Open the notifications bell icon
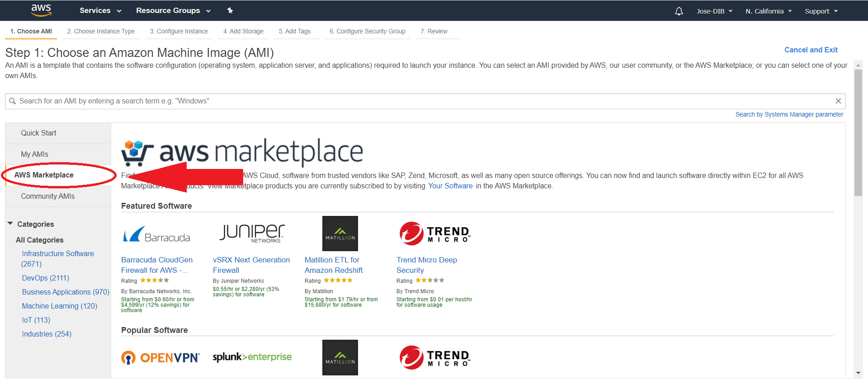The height and width of the screenshot is (379, 868). click(x=679, y=11)
